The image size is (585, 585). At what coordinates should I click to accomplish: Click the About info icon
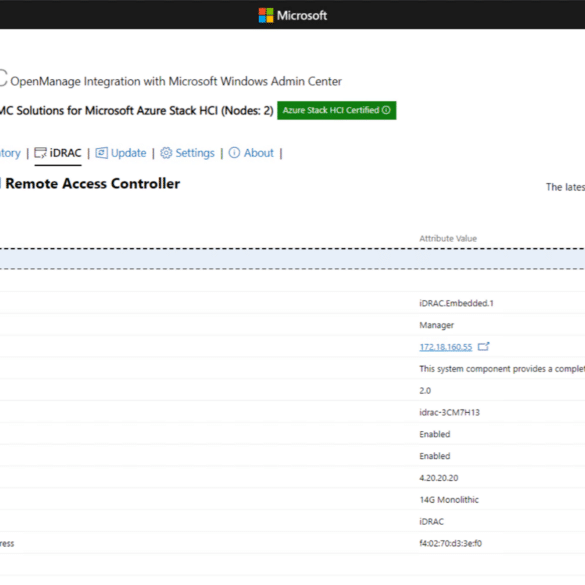(x=234, y=153)
